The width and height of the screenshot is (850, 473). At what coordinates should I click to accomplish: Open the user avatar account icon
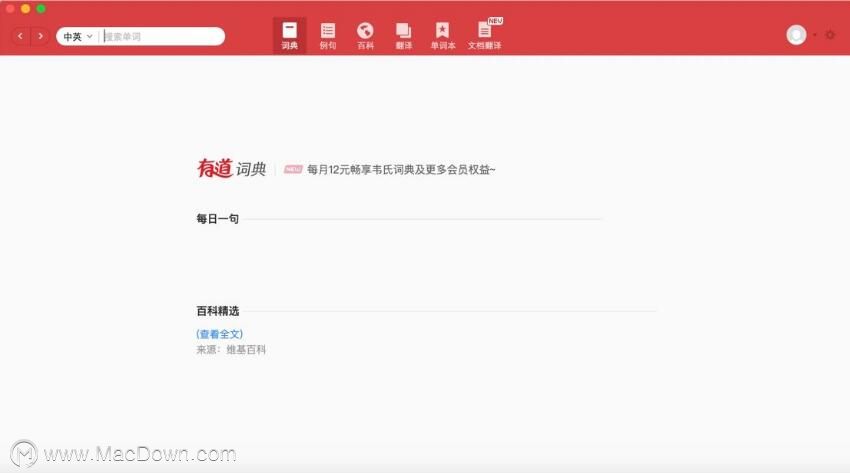pos(796,35)
